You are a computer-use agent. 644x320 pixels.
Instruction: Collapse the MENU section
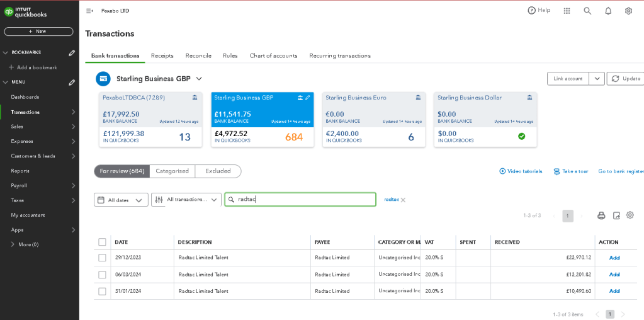click(x=5, y=82)
